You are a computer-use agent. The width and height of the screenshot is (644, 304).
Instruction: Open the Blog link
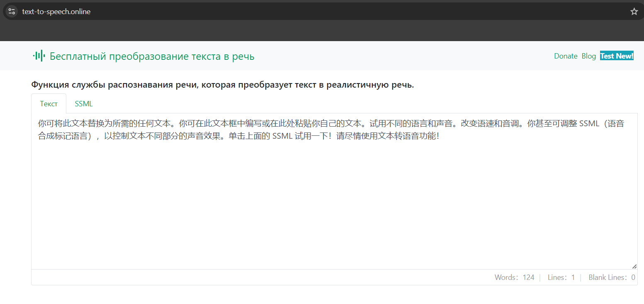pyautogui.click(x=588, y=56)
